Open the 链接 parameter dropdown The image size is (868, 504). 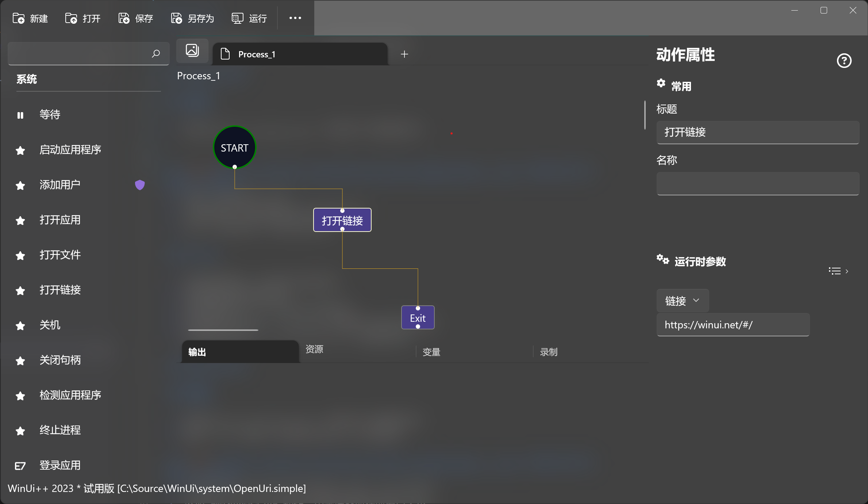[682, 301]
